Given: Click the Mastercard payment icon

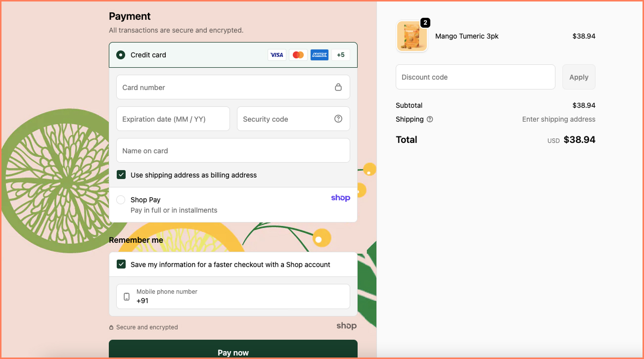Looking at the screenshot, I should [298, 54].
